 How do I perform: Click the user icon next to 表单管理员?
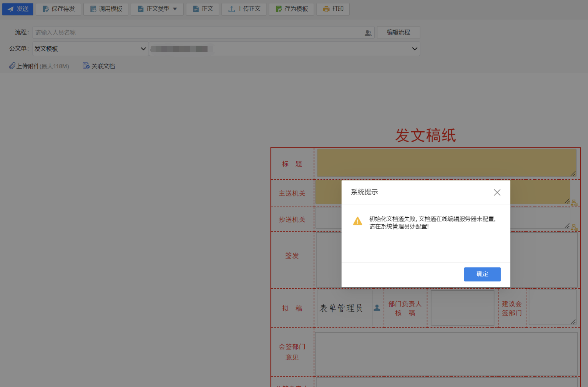point(377,308)
